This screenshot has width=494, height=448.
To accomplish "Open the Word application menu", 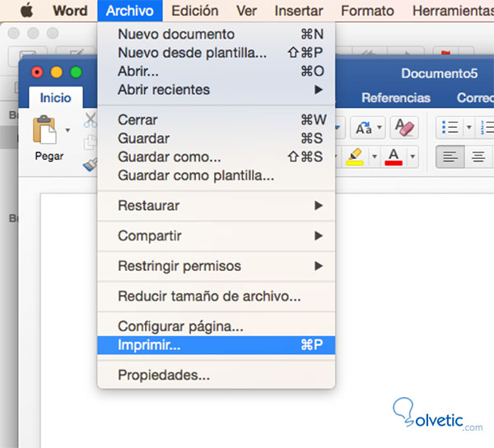I will click(70, 11).
